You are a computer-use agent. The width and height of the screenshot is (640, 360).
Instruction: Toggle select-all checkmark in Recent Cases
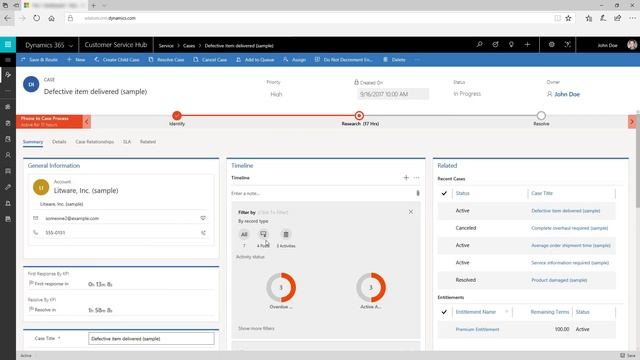click(x=444, y=193)
